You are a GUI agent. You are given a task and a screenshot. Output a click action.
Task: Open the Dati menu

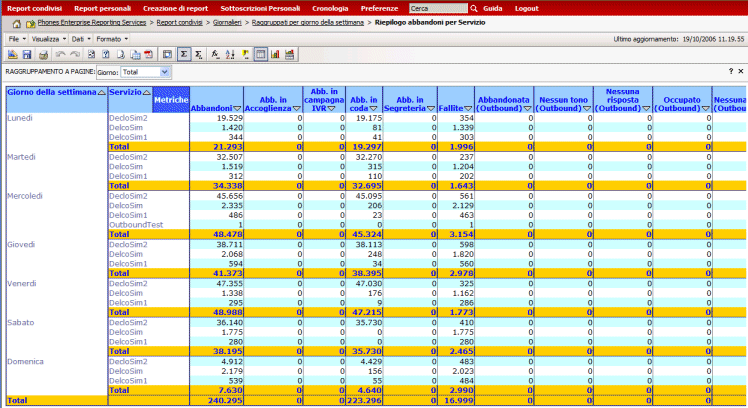81,39
